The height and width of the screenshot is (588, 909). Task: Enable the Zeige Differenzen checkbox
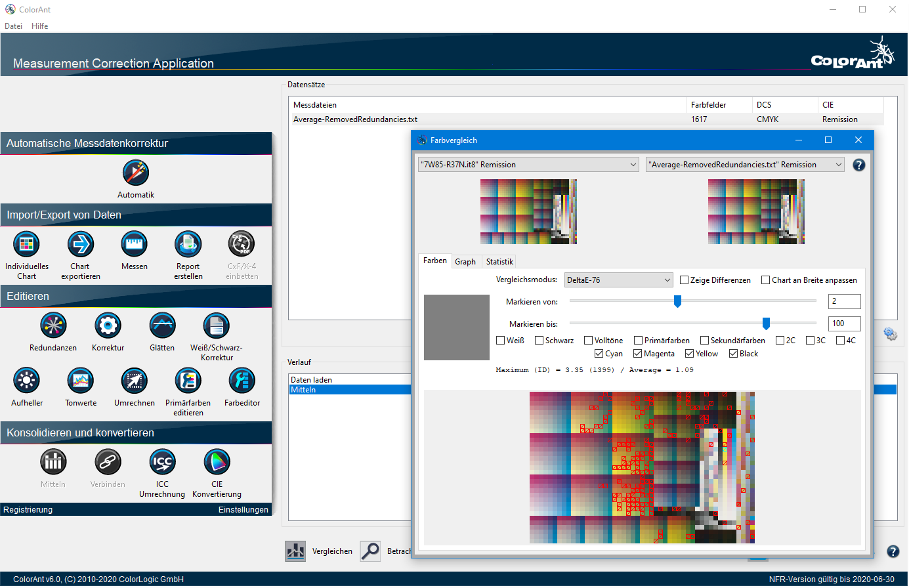pyautogui.click(x=685, y=280)
